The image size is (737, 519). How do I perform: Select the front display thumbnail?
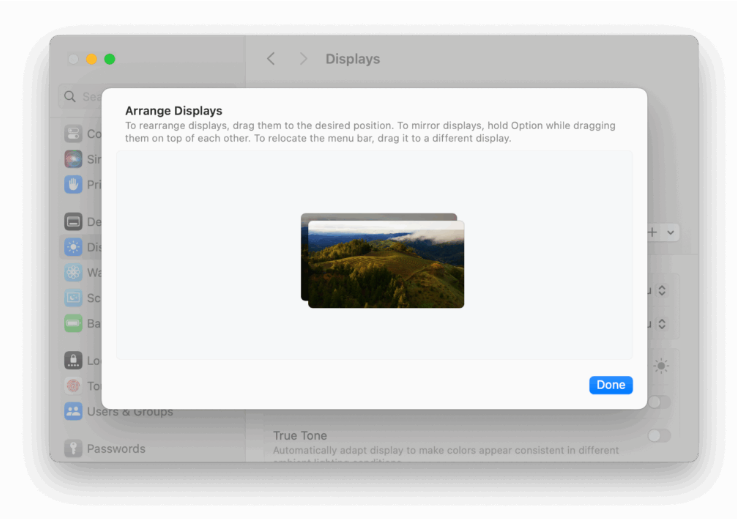(x=386, y=265)
